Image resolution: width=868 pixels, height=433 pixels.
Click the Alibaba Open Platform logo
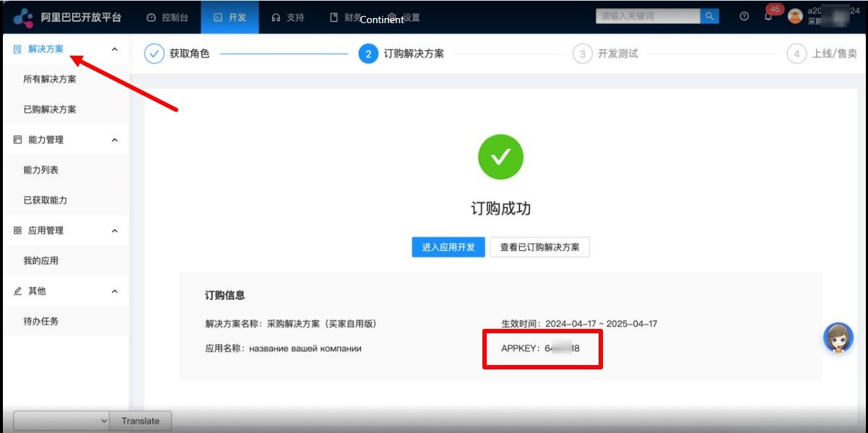24,17
